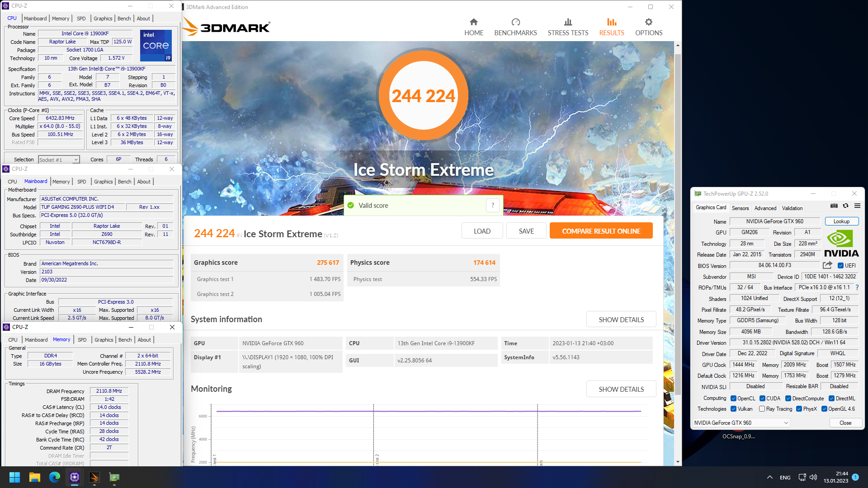868x488 pixels.
Task: Open File Explorer from the taskbar
Action: pyautogui.click(x=35, y=477)
